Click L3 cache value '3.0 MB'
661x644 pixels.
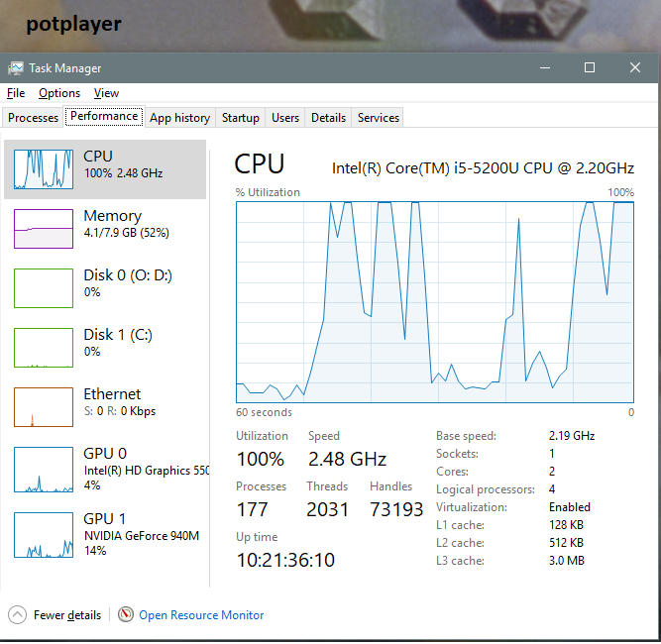[567, 561]
